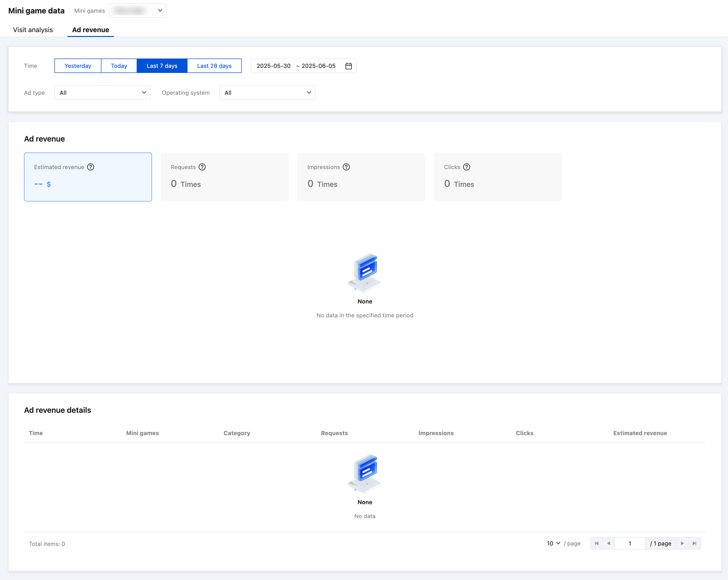Expand the Ad type dropdown
The width and height of the screenshot is (728, 580).
coord(102,93)
